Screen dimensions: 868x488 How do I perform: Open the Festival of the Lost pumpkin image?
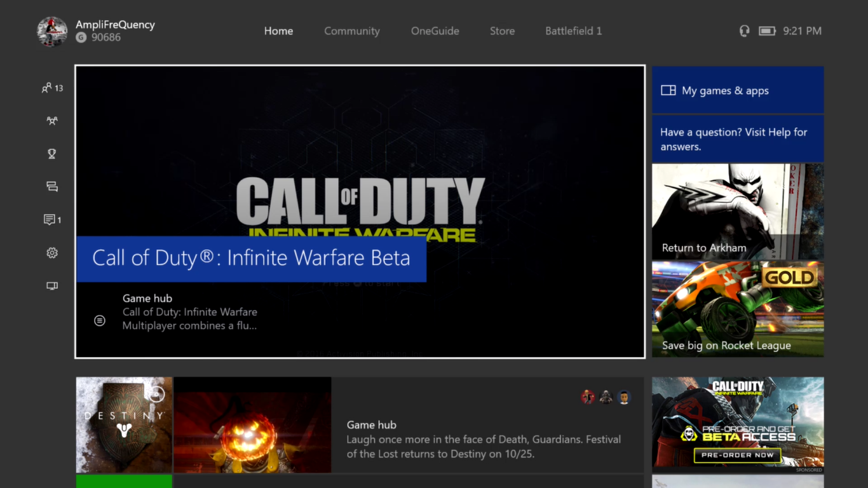252,425
